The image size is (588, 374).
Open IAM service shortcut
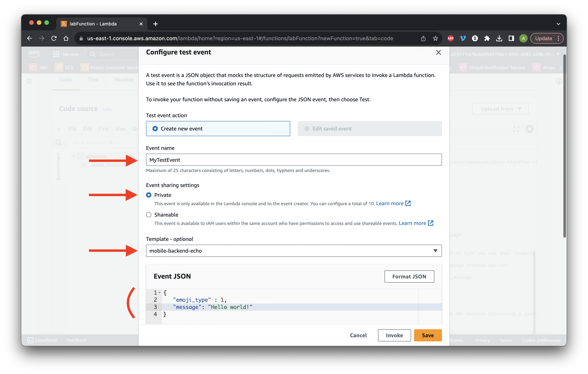click(38, 68)
